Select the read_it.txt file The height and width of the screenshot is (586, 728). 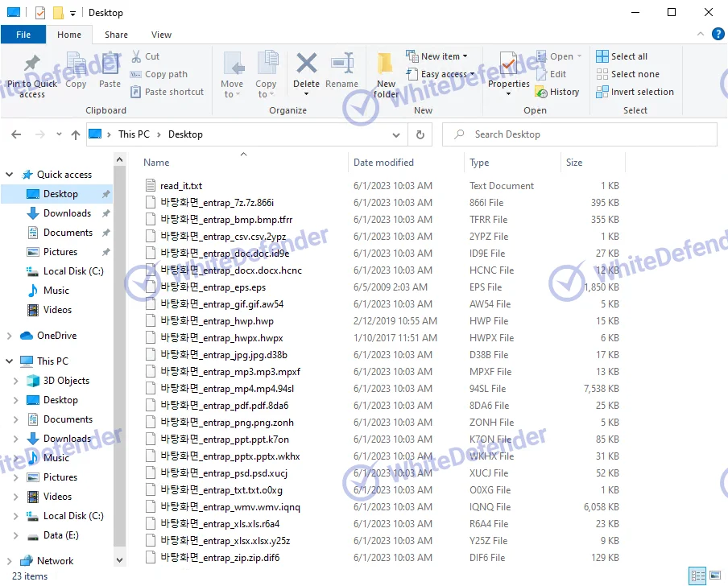pyautogui.click(x=181, y=186)
